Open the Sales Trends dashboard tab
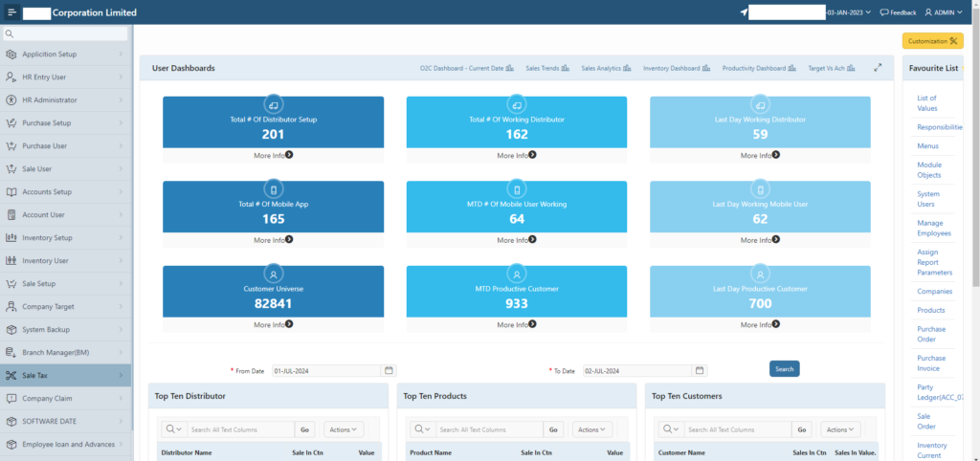The width and height of the screenshot is (980, 461). tap(548, 69)
